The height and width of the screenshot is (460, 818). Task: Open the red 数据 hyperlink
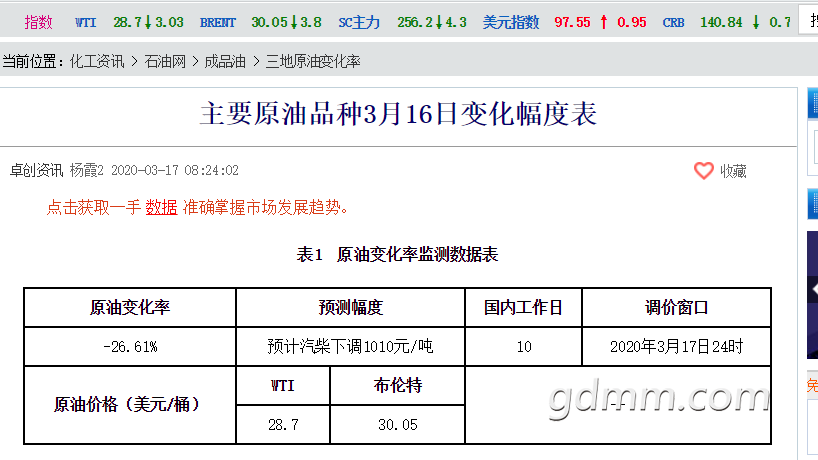coord(161,207)
